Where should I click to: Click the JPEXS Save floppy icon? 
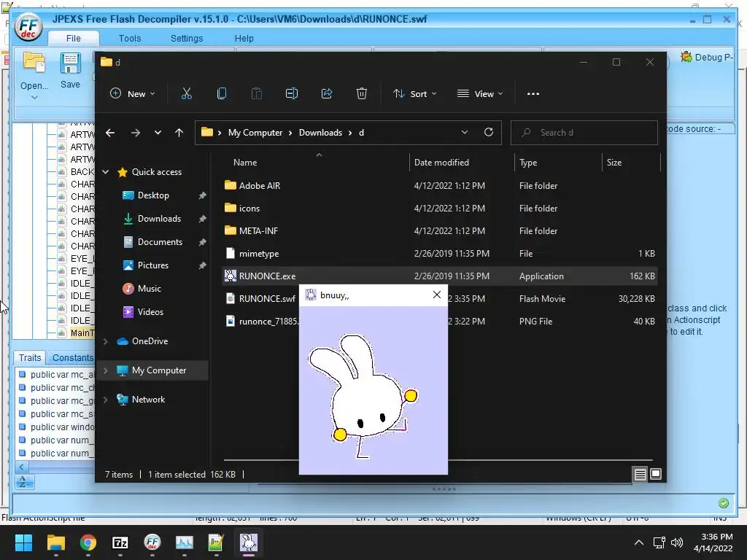pyautogui.click(x=70, y=63)
